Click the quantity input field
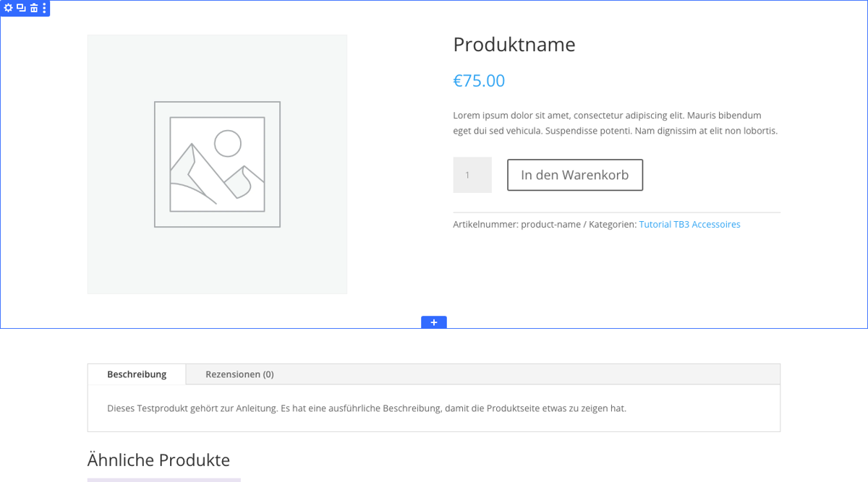This screenshot has width=868, height=482. click(x=472, y=175)
